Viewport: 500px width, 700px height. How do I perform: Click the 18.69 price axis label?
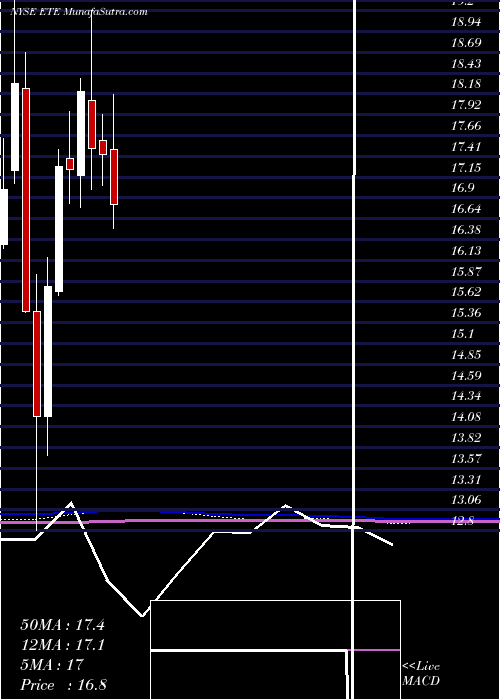pos(467,43)
